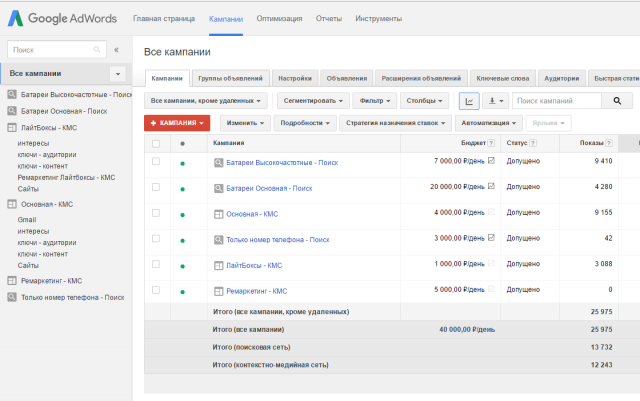Screen dimensions: 640x401
Task: Click help icon next to Бюджет header
Action: pos(491,143)
